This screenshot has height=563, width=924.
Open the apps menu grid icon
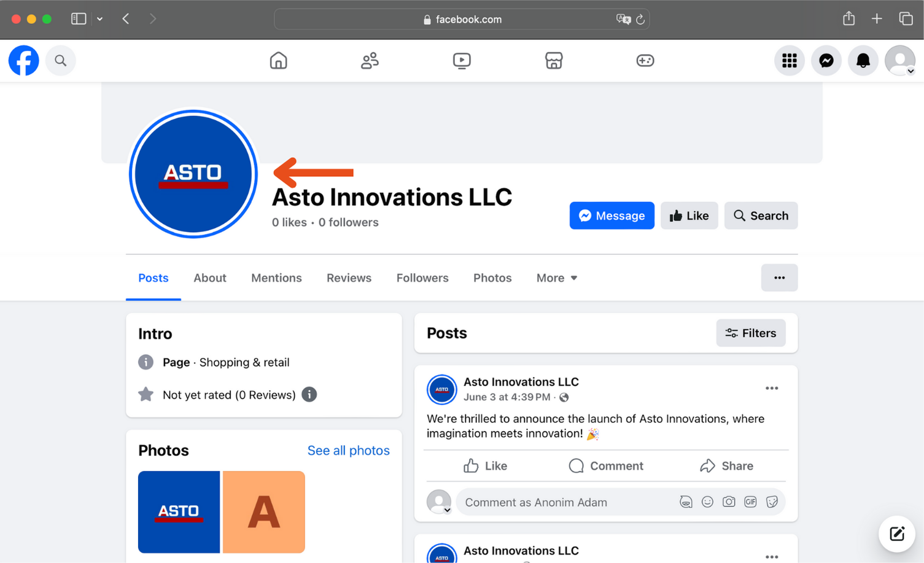pyautogui.click(x=790, y=60)
